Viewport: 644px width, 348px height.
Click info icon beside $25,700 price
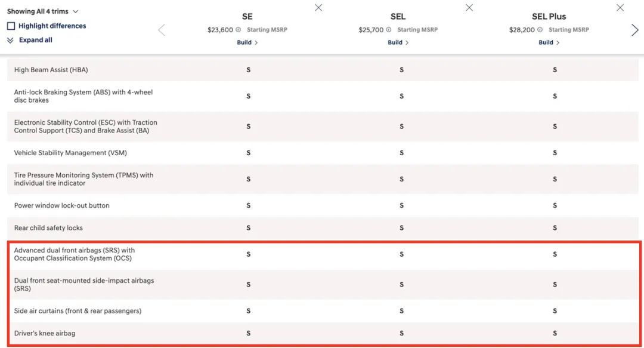point(389,30)
